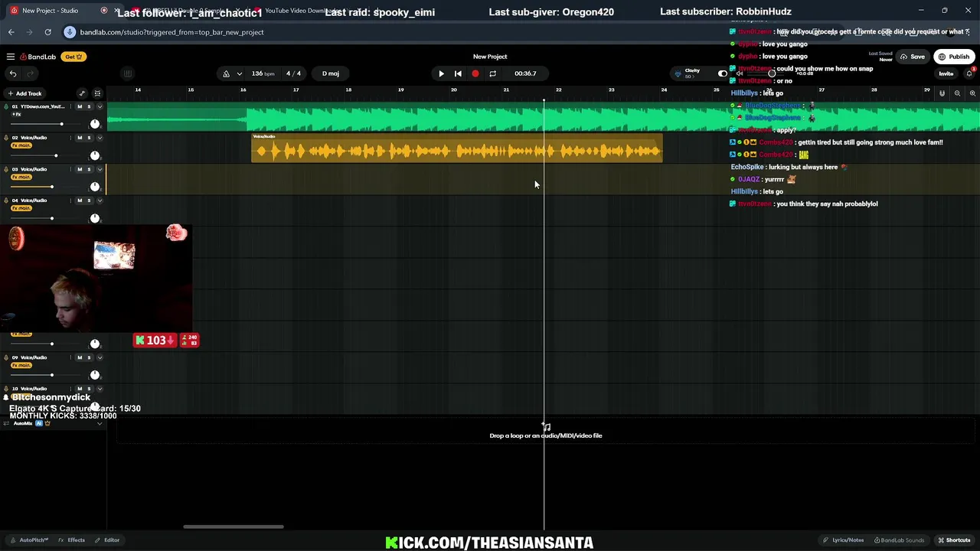The image size is (980, 551).
Task: Click the Invite button
Action: [946, 73]
